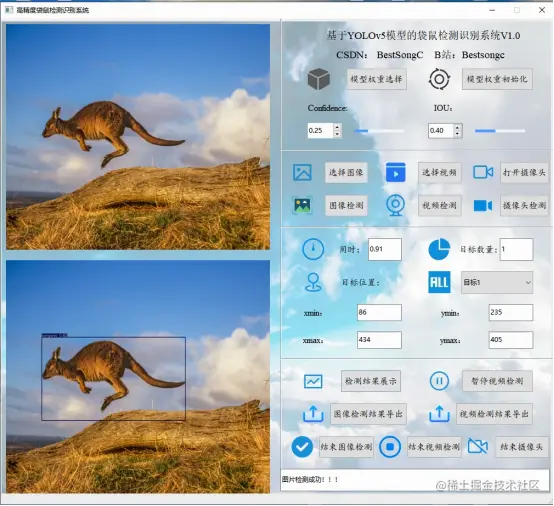Increase the Confidence spinbox value
This screenshot has height=506, width=554.
337,127
